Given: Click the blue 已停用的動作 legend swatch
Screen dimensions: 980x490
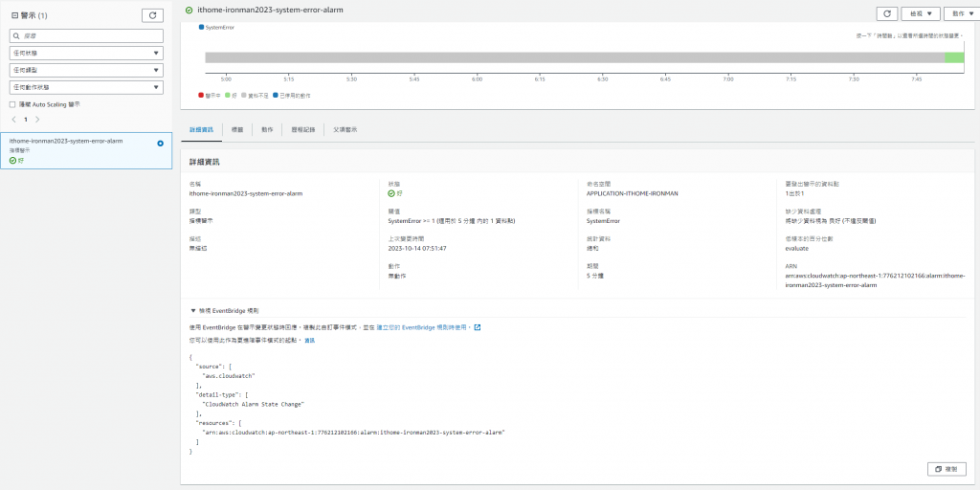Looking at the screenshot, I should click(275, 96).
